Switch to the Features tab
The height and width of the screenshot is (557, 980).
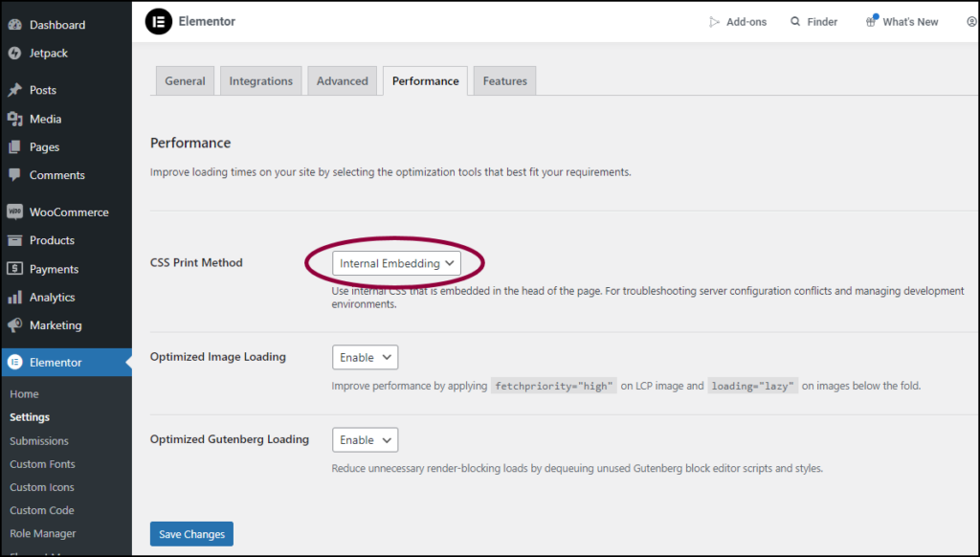click(x=504, y=80)
